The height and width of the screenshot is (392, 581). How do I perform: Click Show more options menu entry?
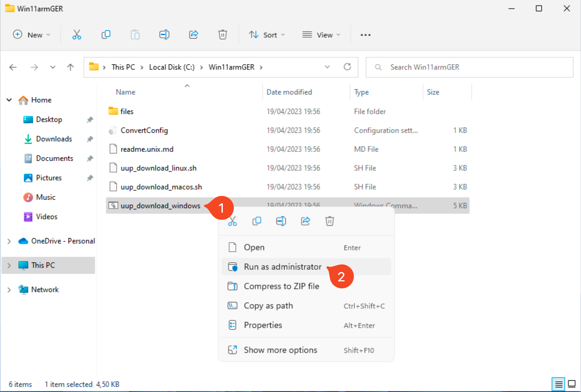280,350
